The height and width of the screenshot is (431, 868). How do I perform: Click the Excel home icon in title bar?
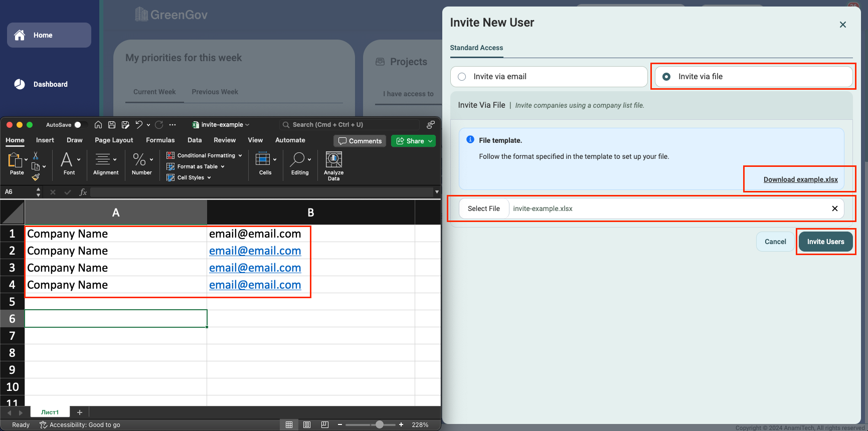[x=98, y=125]
